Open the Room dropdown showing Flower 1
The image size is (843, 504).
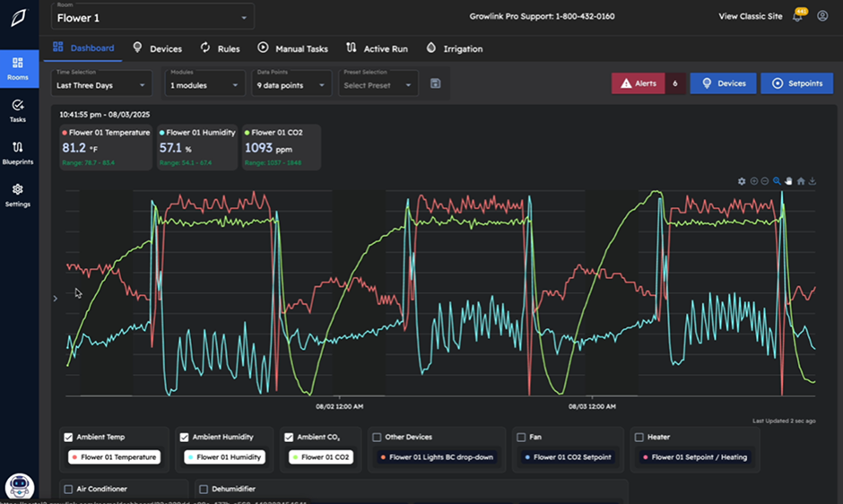[x=152, y=17]
